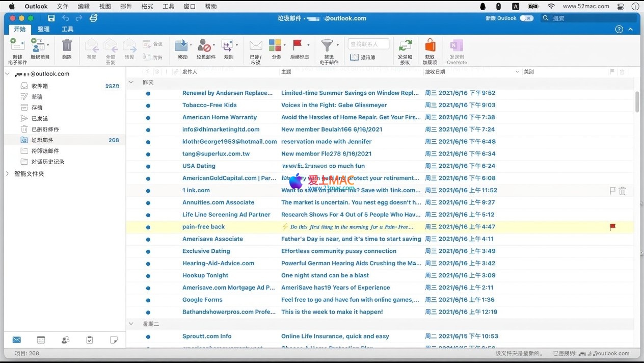The width and height of the screenshot is (644, 363).
Task: Click the 新建电子邮件 (New Email) icon
Action: 17,46
